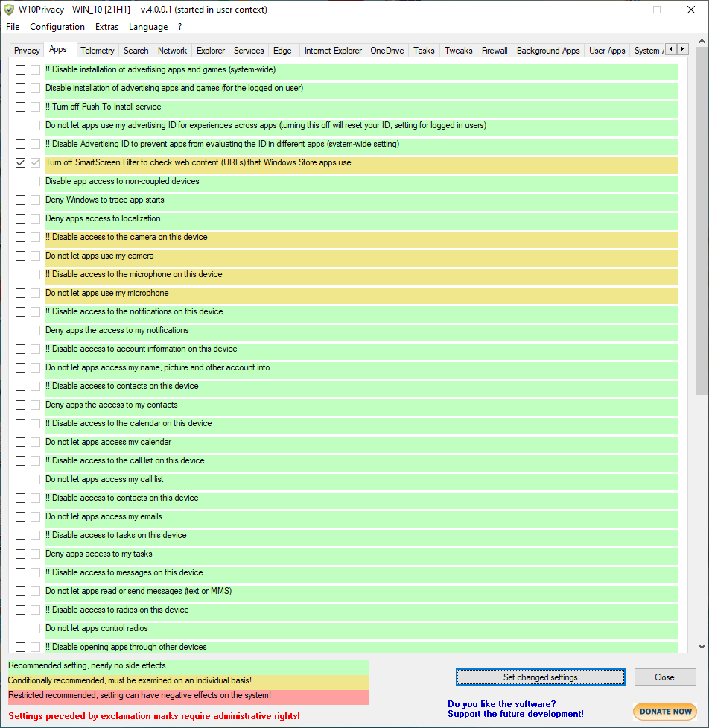Image resolution: width=709 pixels, height=728 pixels.
Task: Check Do not let apps access my calendar
Action: coord(20,442)
